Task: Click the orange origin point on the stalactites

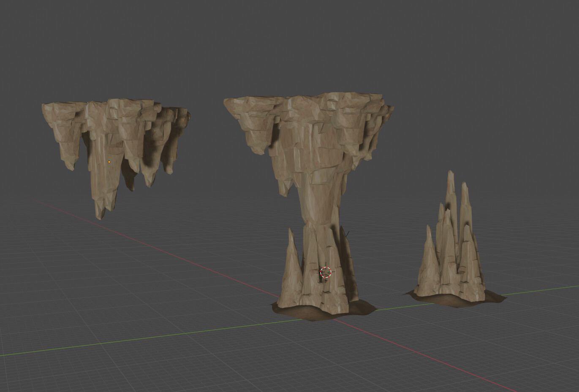Action: (108, 162)
